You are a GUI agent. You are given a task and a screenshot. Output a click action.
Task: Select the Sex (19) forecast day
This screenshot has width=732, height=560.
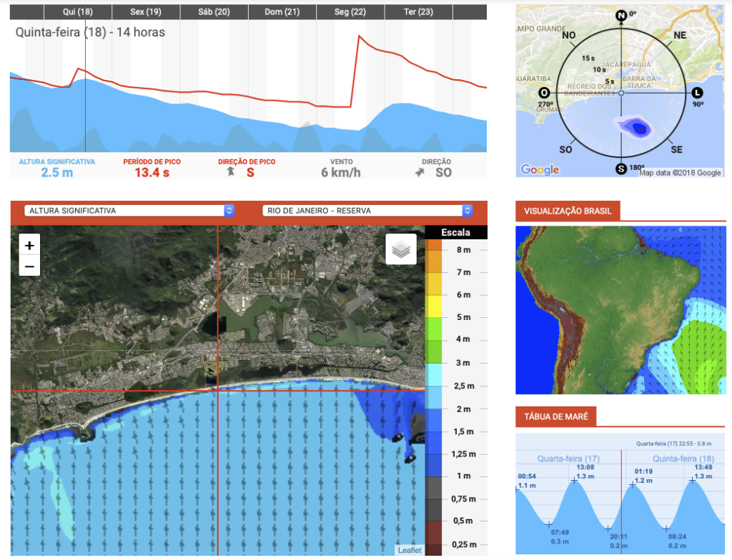pos(146,12)
